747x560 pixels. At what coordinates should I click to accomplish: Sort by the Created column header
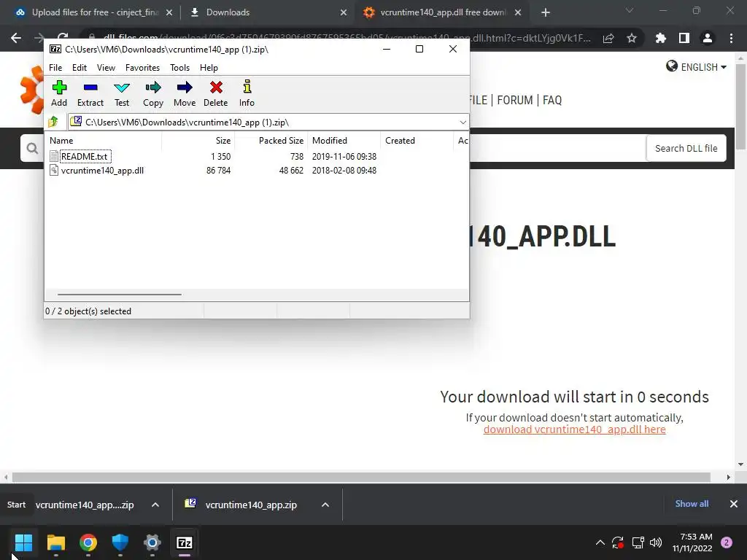pyautogui.click(x=400, y=141)
